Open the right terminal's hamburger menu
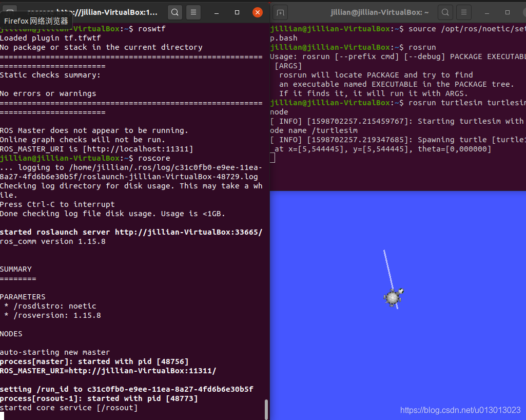Screen dimensions: 526x420 (x=464, y=12)
